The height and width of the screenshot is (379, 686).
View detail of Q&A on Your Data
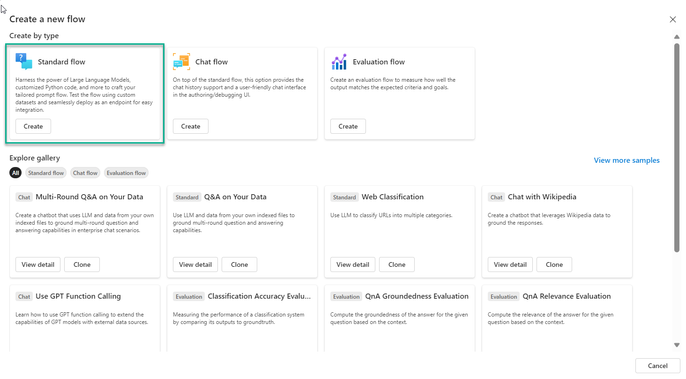[x=196, y=264]
